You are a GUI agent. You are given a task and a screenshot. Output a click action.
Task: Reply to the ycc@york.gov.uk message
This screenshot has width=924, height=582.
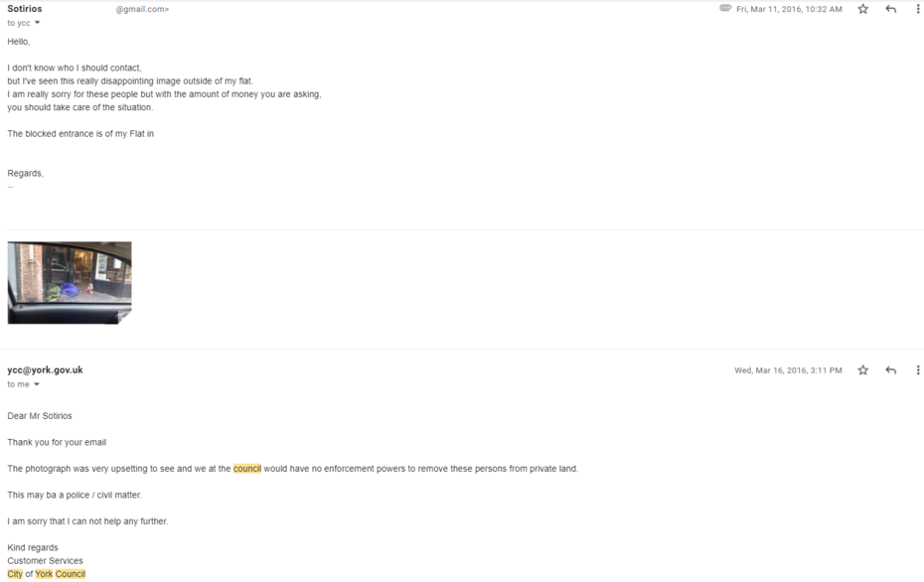[890, 370]
